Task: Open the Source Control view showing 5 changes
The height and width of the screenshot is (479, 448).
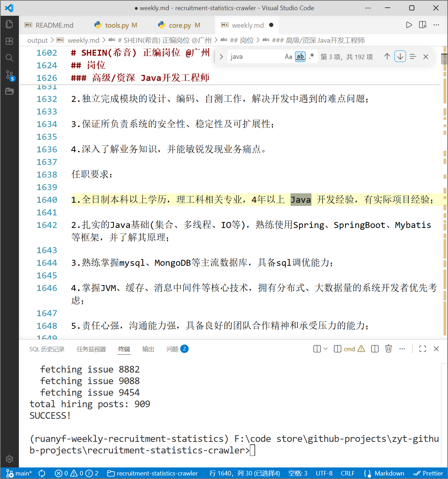Action: click(9, 75)
